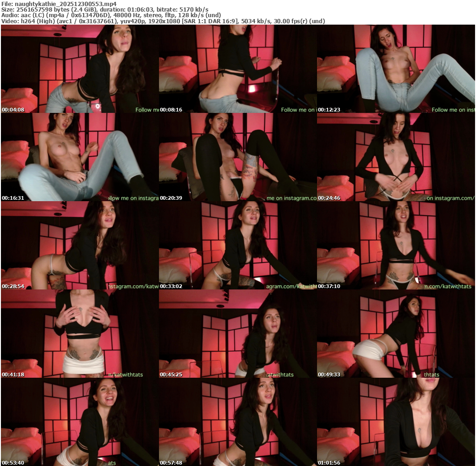Click the thumbnail marked 00:12:23

pyautogui.click(x=396, y=69)
